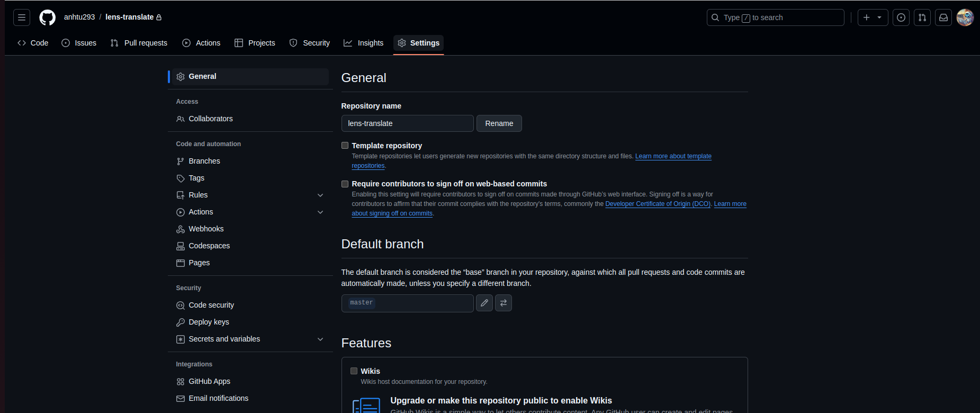The height and width of the screenshot is (413, 980).
Task: Expand the Rules sidebar section
Action: (250, 195)
